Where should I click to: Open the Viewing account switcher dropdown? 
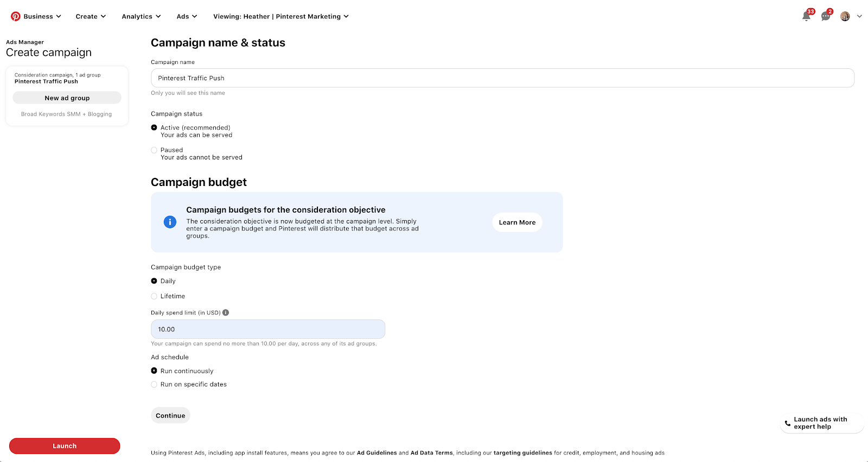coord(281,16)
